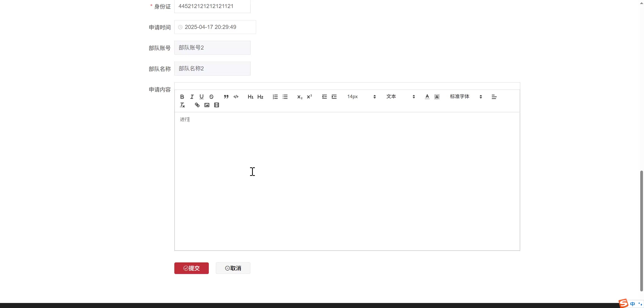644x308 pixels.
Task: Click the 取消 cancel button
Action: 233,268
